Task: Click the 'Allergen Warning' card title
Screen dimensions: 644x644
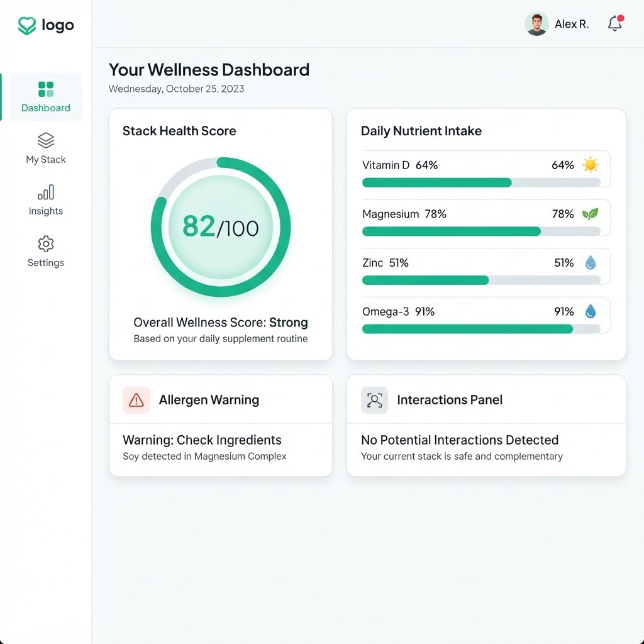Action: (209, 399)
